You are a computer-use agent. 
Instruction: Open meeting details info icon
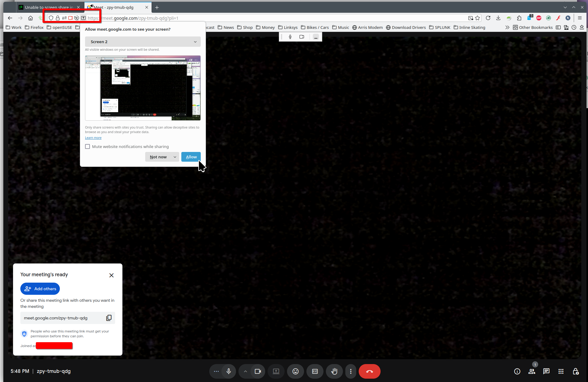click(517, 371)
